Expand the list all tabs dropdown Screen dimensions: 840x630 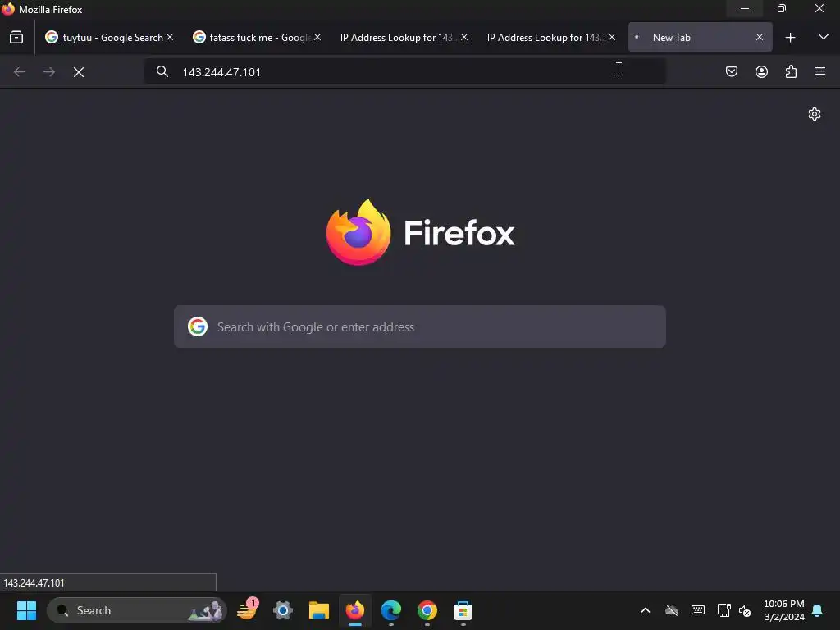point(824,37)
